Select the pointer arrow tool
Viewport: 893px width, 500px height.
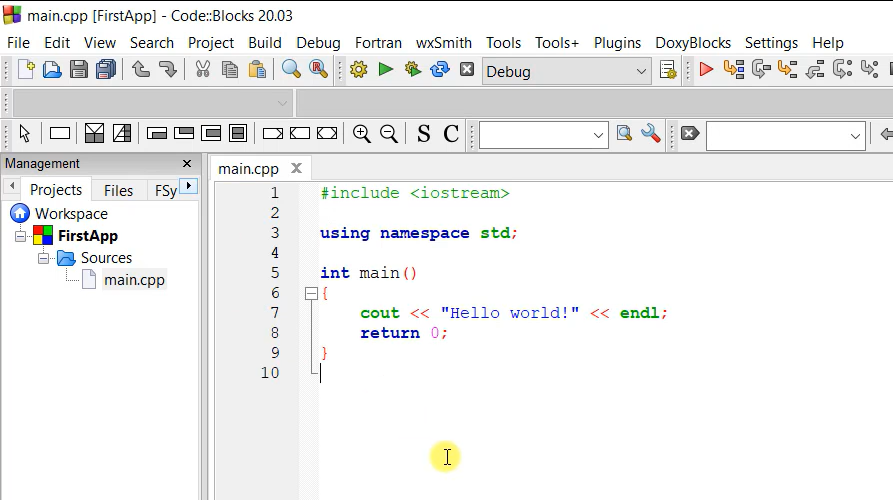tap(24, 134)
